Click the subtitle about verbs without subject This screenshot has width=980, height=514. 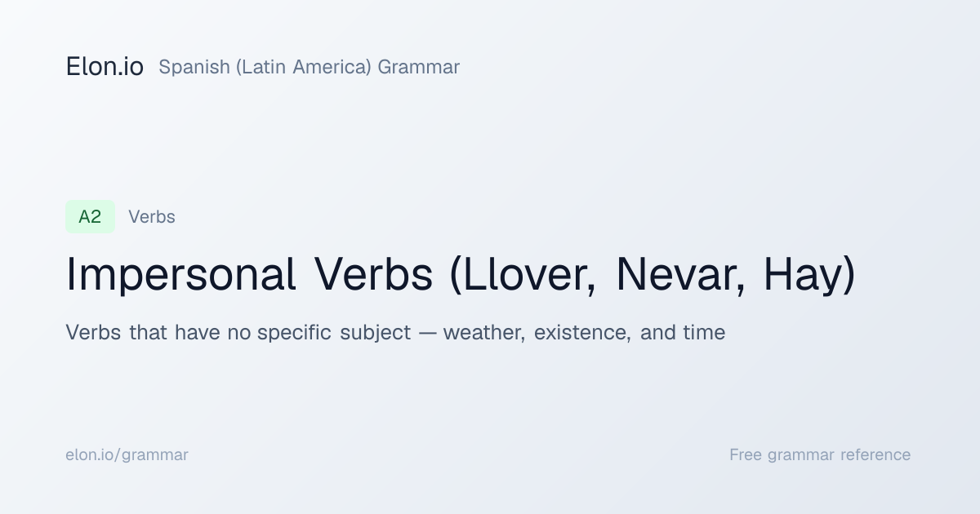tap(395, 333)
